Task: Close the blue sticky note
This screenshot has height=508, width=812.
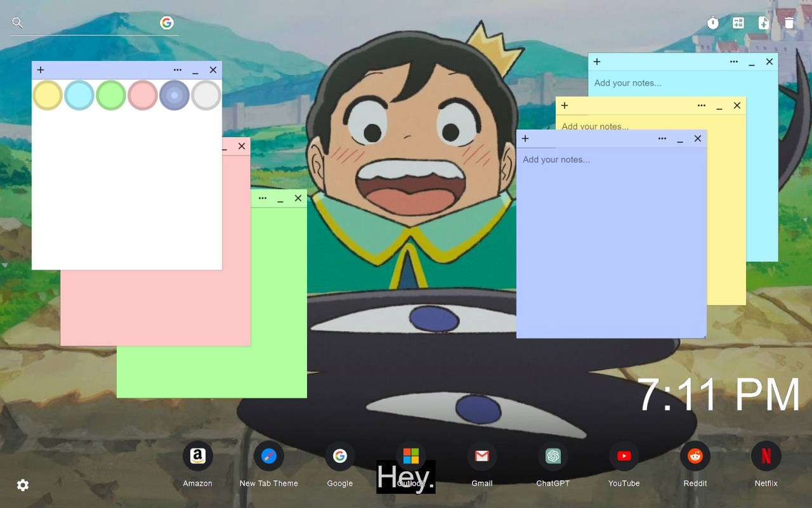Action: point(698,138)
